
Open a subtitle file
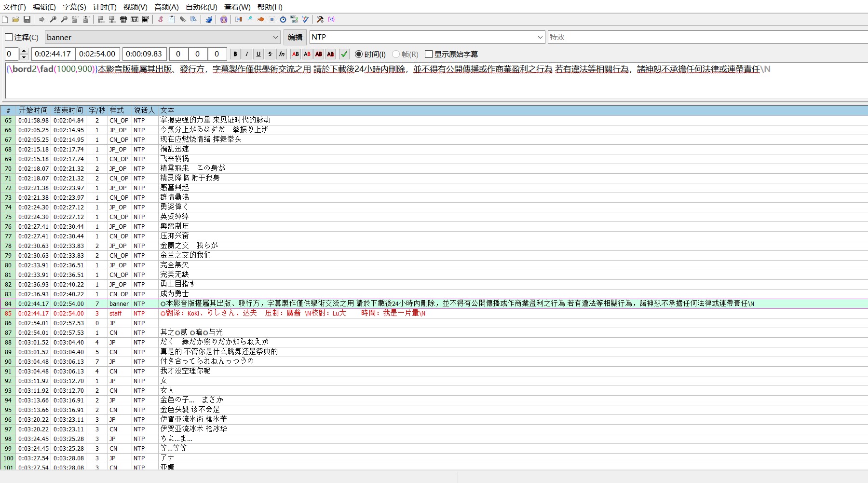click(x=16, y=19)
